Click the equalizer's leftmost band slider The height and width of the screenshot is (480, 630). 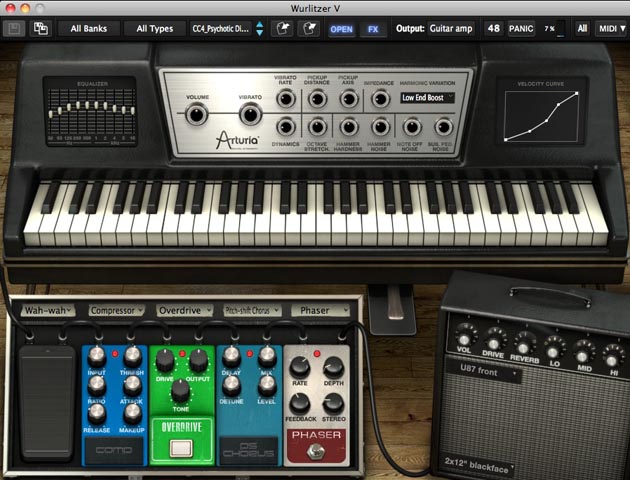51,114
